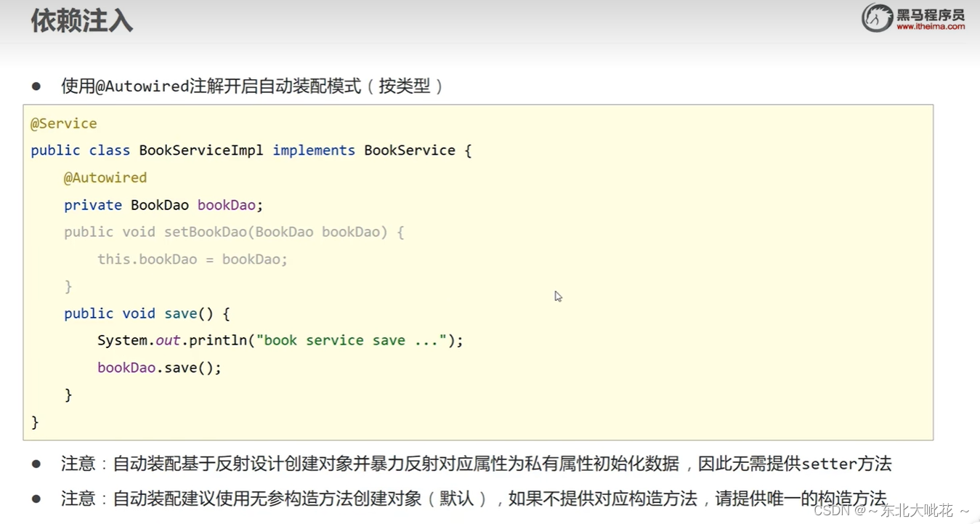Click the 黑马程序员 brand name text
This screenshot has width=980, height=524.
(x=931, y=14)
